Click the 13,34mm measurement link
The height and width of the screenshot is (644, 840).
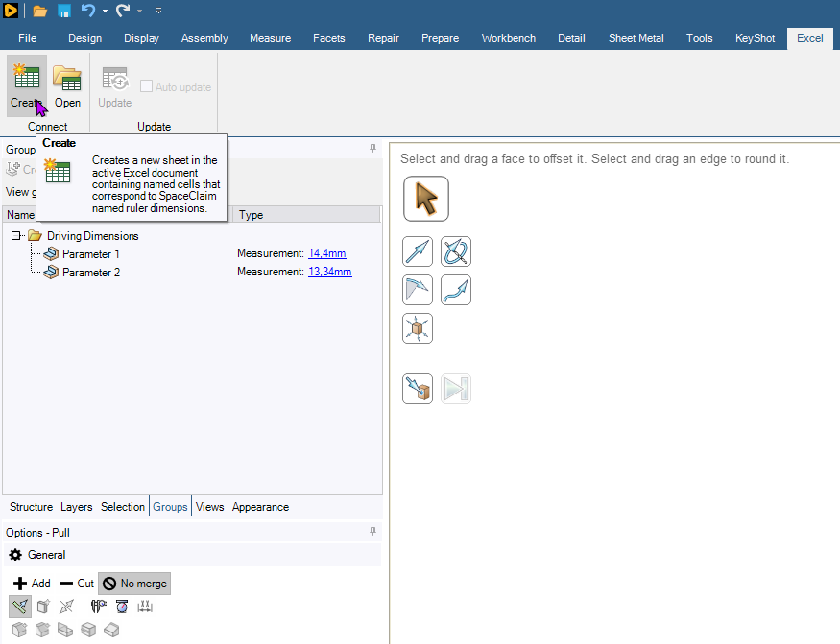[x=330, y=272]
